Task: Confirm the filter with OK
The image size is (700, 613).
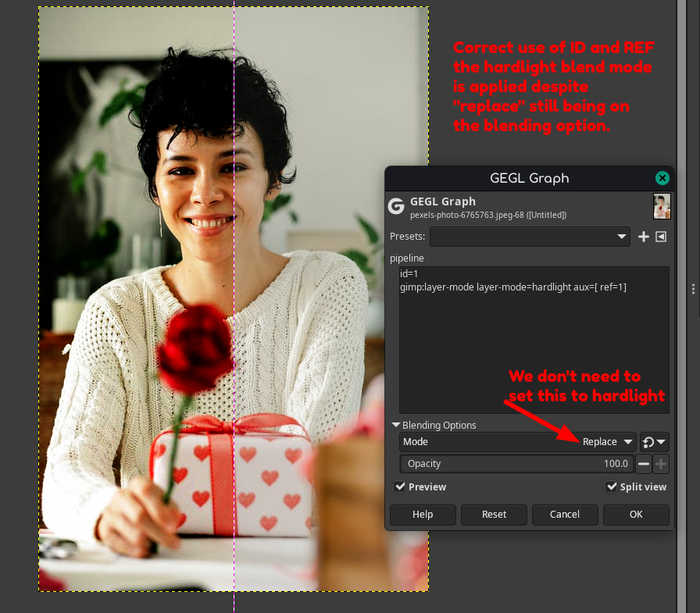Action: point(636,515)
